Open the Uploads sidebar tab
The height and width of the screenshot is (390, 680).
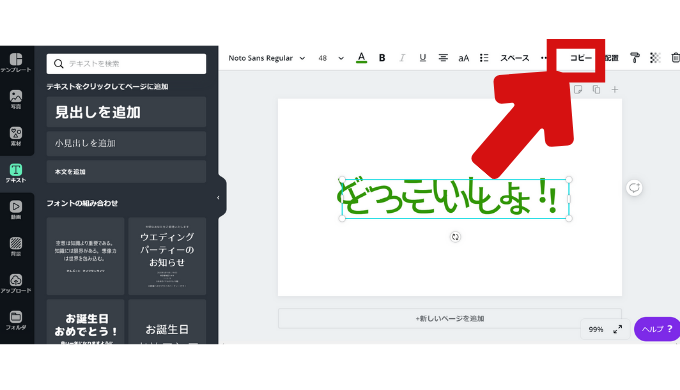16,284
